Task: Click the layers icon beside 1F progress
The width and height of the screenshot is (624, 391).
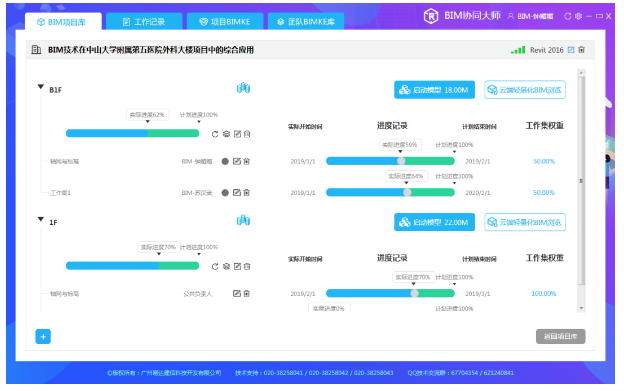Action: [x=226, y=267]
